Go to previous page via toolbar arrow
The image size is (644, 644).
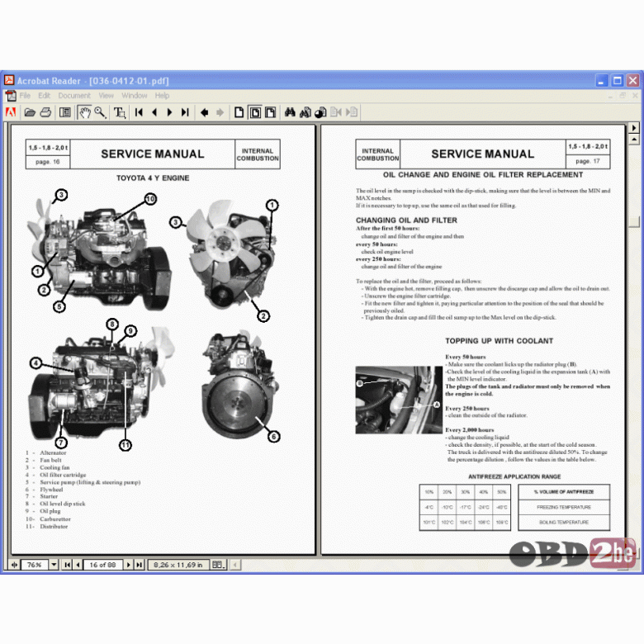pyautogui.click(x=154, y=112)
